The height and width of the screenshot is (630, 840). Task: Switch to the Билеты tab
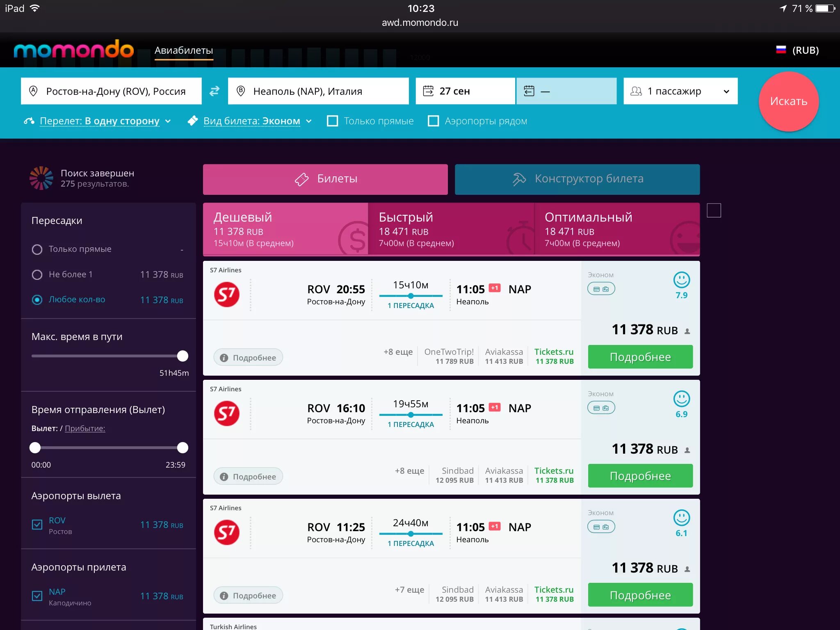325,179
